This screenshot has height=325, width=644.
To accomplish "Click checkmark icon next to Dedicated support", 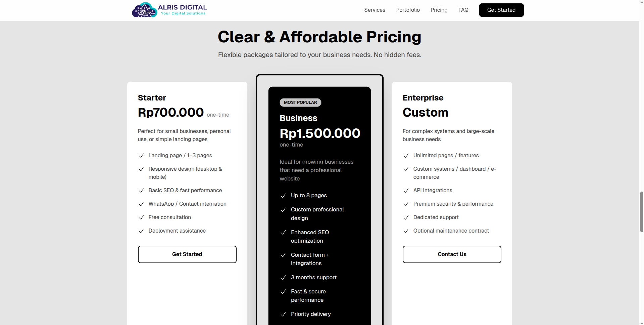I will tap(406, 217).
